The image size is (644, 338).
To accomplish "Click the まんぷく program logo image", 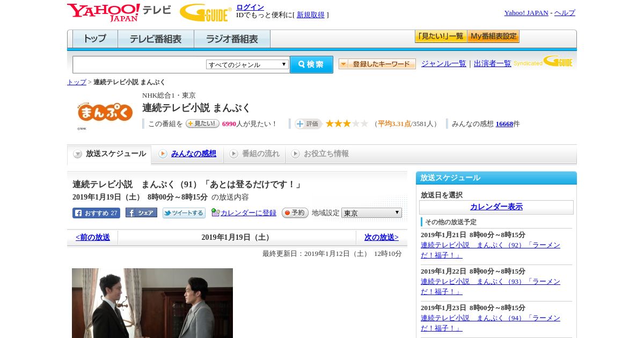I will [105, 113].
